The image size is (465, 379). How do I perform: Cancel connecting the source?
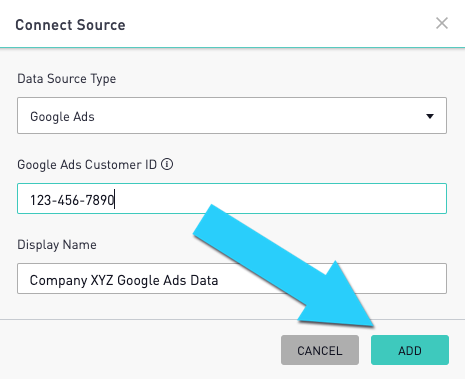320,350
